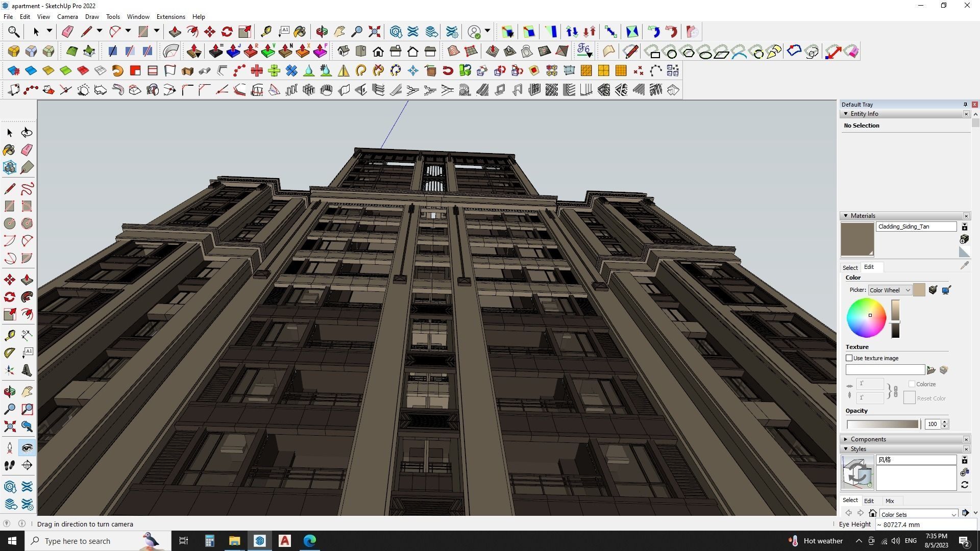Switch to Styles Edit tab

[869, 501]
